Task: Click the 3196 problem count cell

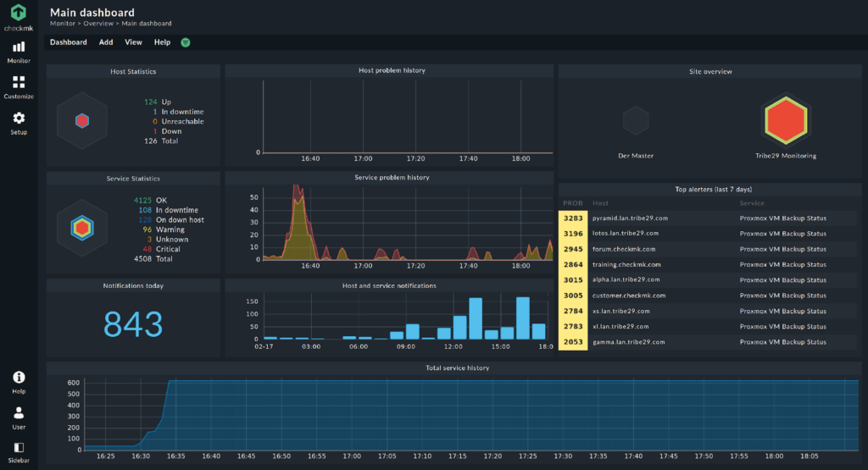Action: click(x=573, y=234)
